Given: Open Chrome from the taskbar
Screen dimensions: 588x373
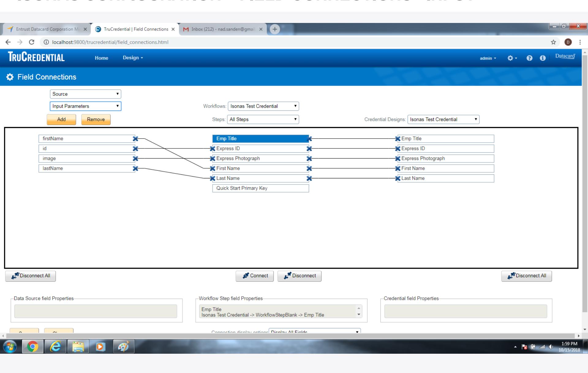Looking at the screenshot, I should tap(32, 347).
